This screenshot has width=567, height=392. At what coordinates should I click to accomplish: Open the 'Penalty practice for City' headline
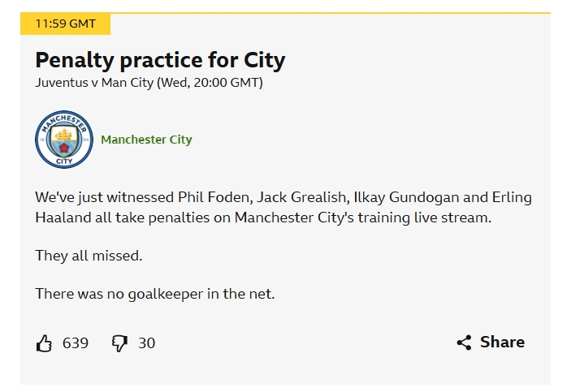(160, 60)
